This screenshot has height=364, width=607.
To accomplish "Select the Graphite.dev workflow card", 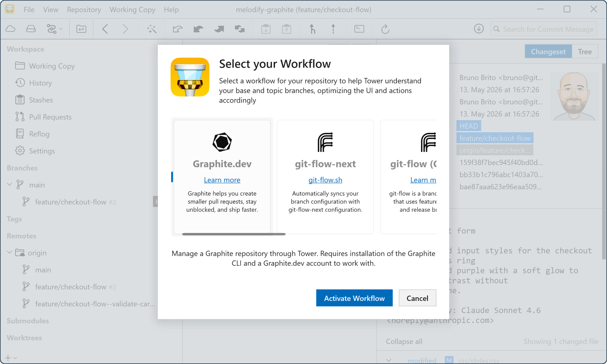I will tap(222, 177).
